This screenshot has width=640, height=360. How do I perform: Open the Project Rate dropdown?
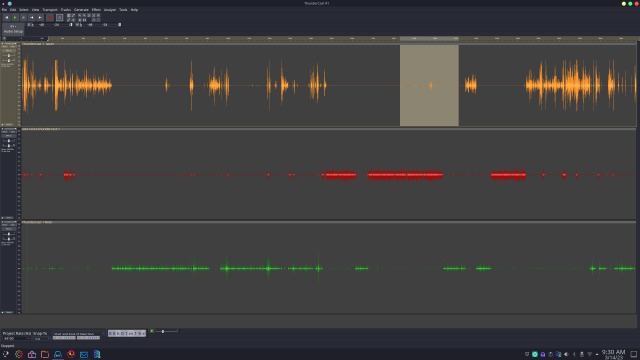[x=17, y=338]
